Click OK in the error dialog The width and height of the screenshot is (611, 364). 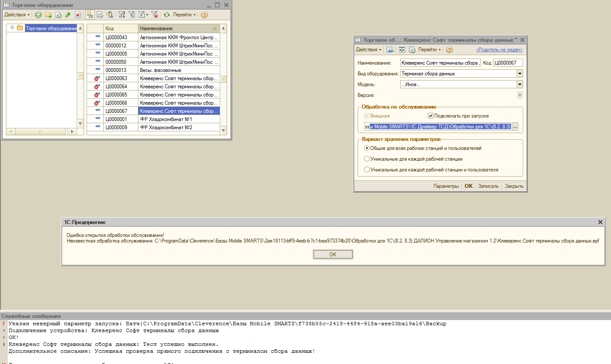pyautogui.click(x=333, y=255)
